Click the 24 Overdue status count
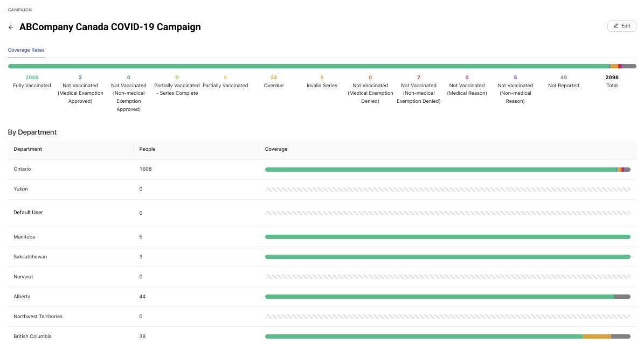The height and width of the screenshot is (344, 644). point(273,77)
